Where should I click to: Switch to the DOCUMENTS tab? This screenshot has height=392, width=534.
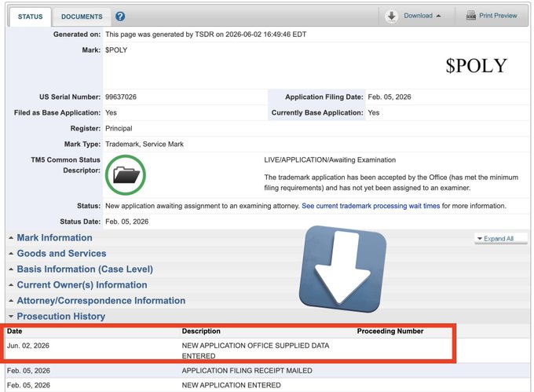[82, 16]
